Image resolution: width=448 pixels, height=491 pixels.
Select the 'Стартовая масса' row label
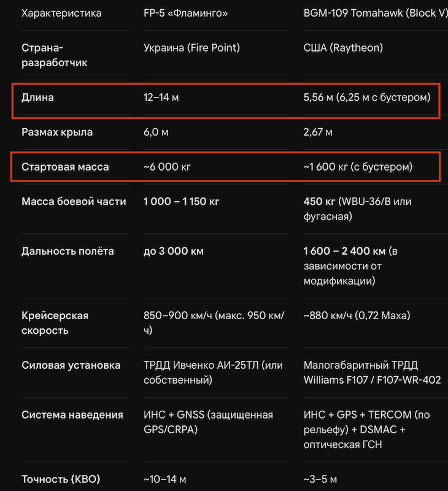(65, 166)
